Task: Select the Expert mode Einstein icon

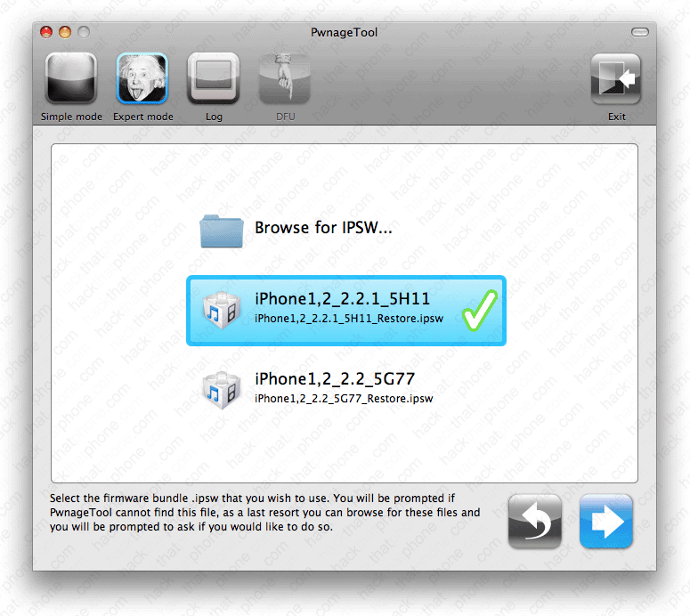Action: click(x=142, y=78)
